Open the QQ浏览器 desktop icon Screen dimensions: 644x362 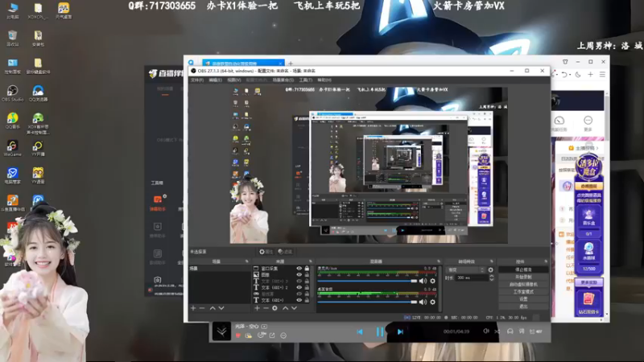click(x=38, y=93)
